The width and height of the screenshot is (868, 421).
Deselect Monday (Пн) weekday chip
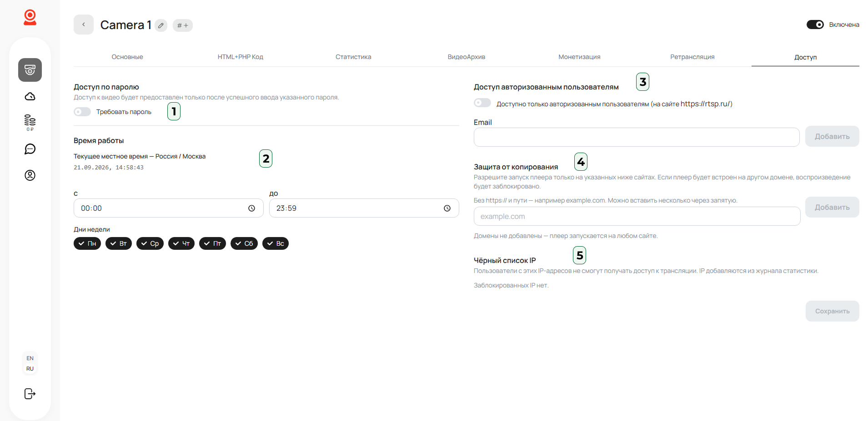(87, 243)
